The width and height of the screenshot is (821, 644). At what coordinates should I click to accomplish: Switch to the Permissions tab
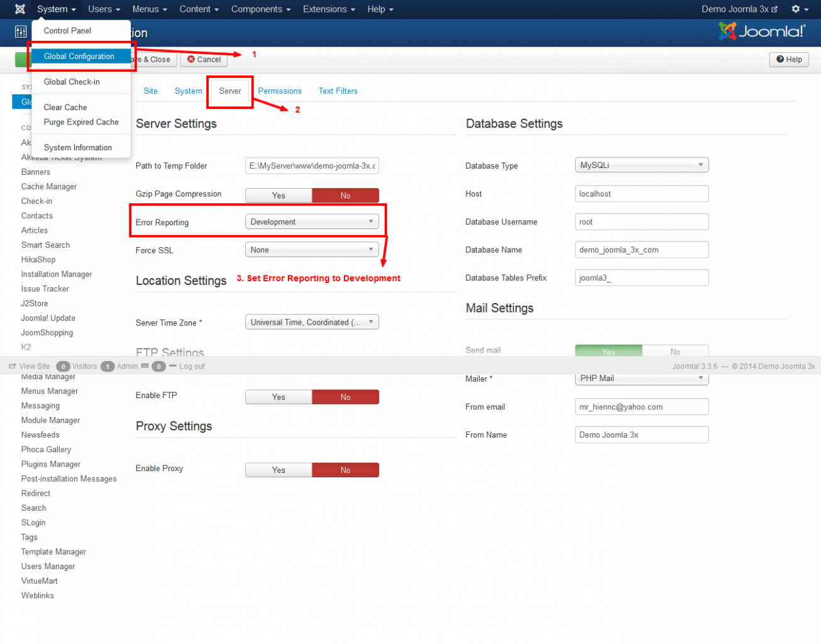[x=280, y=91]
